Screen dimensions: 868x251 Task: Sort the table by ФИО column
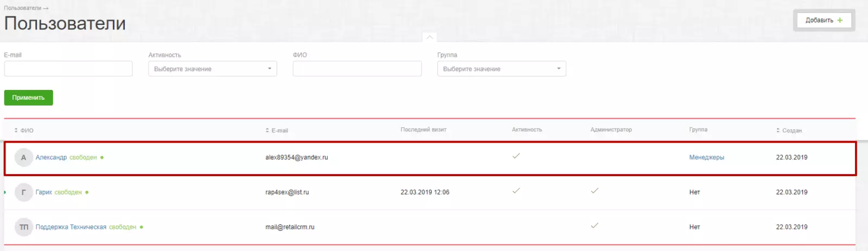24,130
